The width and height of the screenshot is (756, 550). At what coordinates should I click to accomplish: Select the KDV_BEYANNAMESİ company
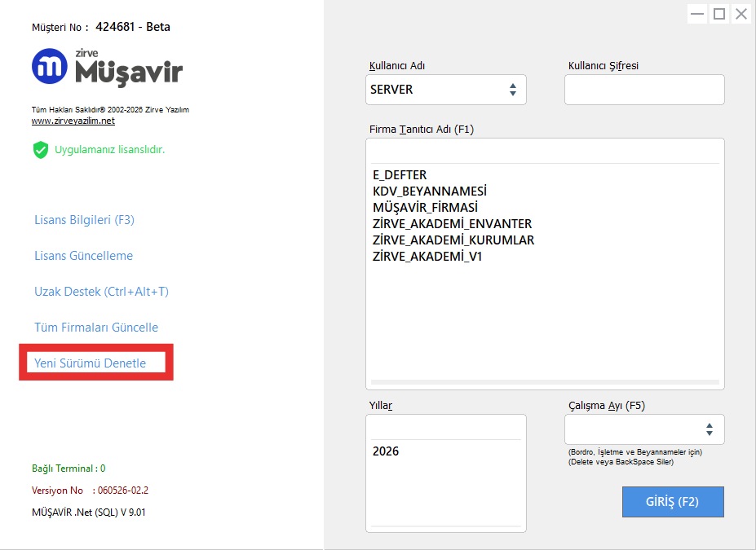(430, 191)
